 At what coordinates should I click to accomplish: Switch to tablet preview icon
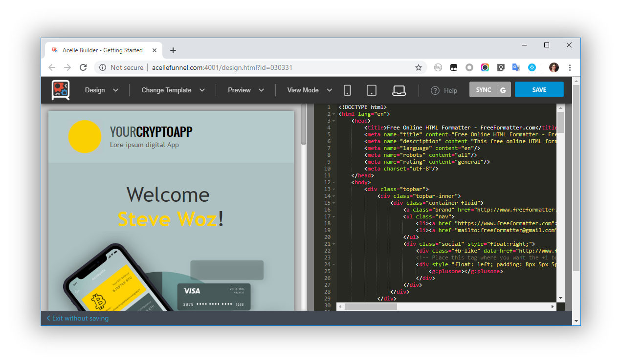[x=372, y=90]
